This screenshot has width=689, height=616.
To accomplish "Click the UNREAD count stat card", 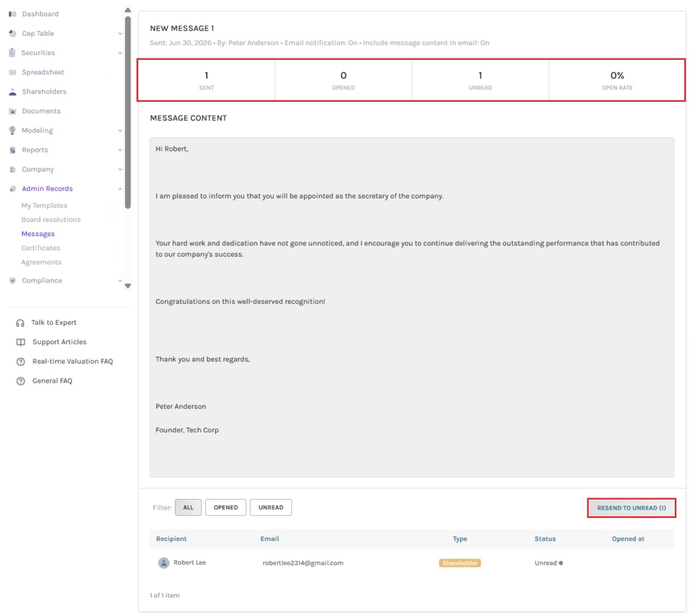I will point(480,80).
